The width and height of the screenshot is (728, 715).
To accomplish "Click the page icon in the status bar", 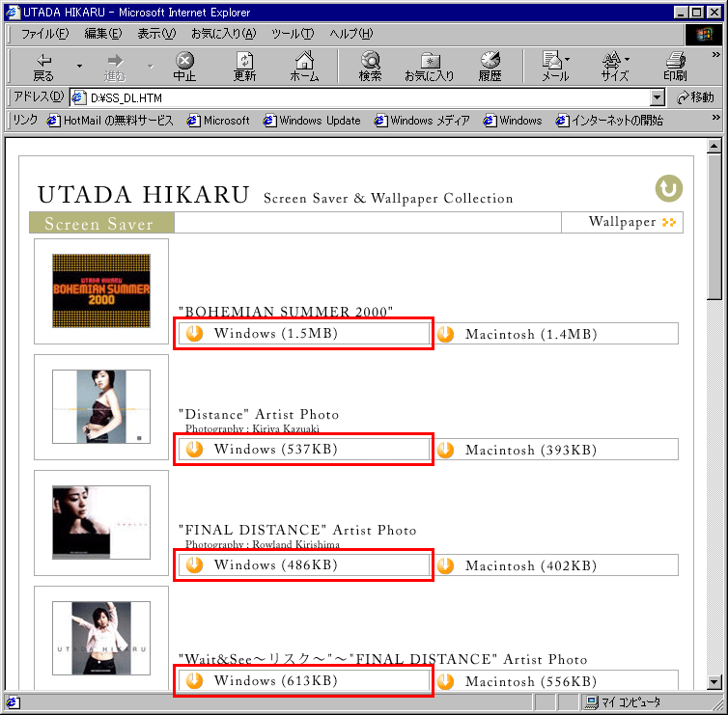I will coord(13,702).
